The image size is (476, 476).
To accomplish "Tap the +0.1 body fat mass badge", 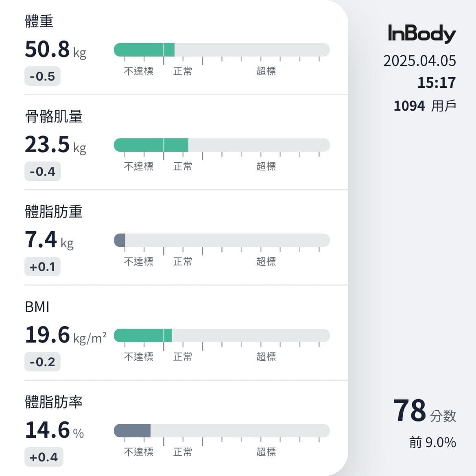I will point(42,266).
